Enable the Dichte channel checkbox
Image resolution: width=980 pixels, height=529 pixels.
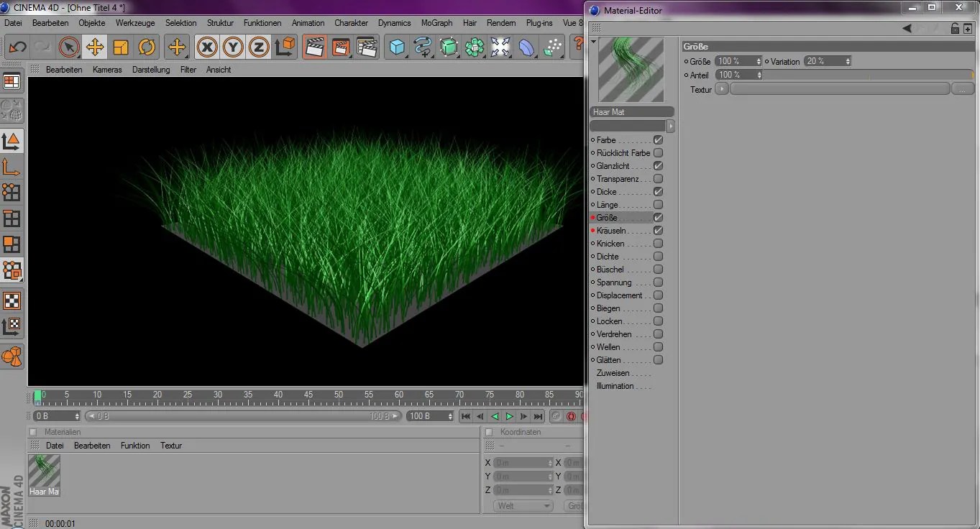tap(658, 256)
